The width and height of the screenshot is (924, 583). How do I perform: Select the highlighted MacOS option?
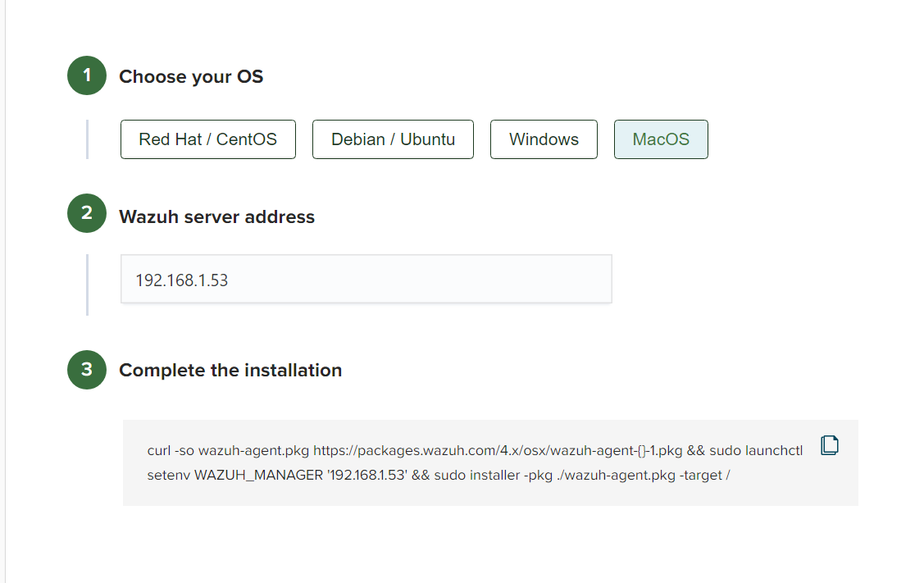click(x=661, y=139)
